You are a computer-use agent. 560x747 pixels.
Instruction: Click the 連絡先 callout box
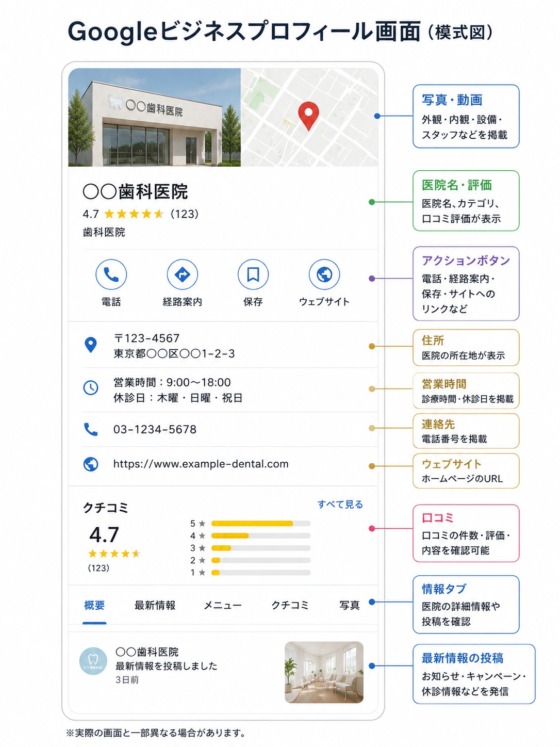tap(466, 431)
